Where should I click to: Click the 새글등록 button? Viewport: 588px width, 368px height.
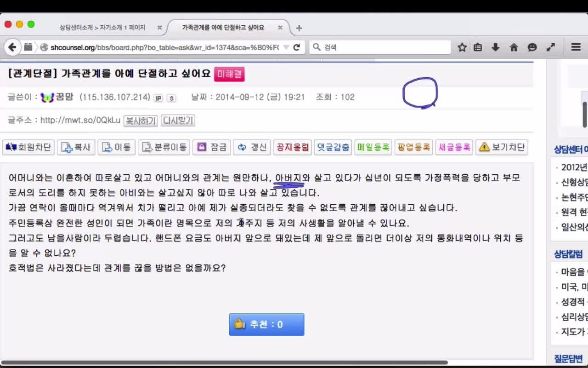pyautogui.click(x=454, y=147)
